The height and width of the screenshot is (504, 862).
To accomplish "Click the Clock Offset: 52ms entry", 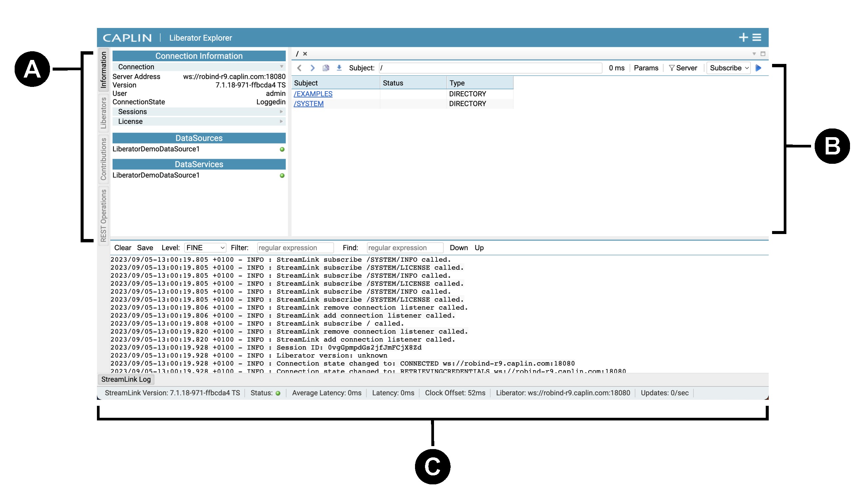I will coord(455,393).
